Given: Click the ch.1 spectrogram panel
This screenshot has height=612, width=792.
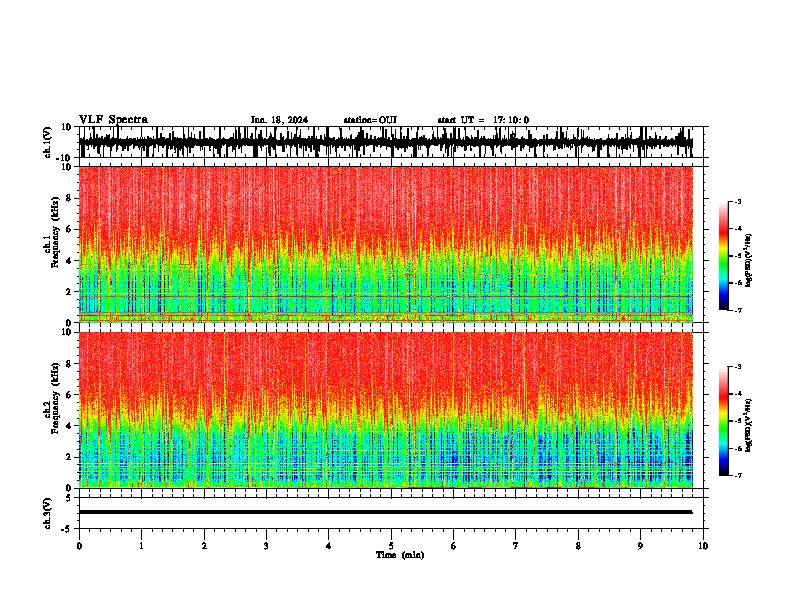Looking at the screenshot, I should pos(385,244).
